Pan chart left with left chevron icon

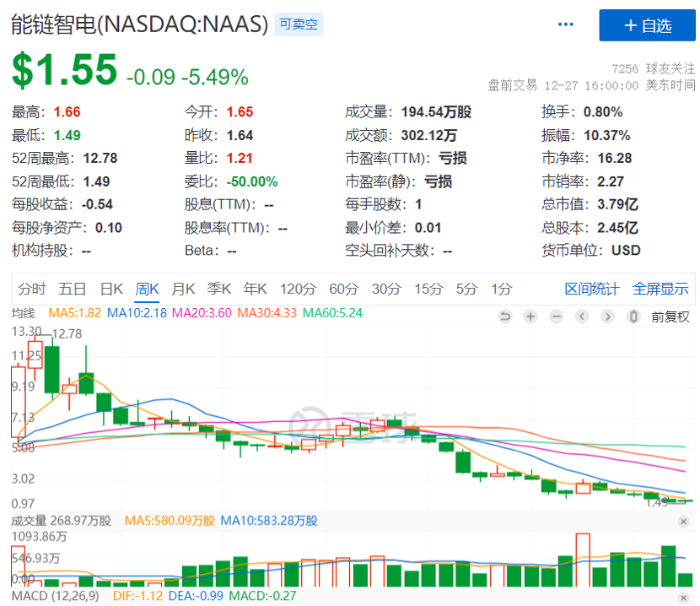click(582, 317)
